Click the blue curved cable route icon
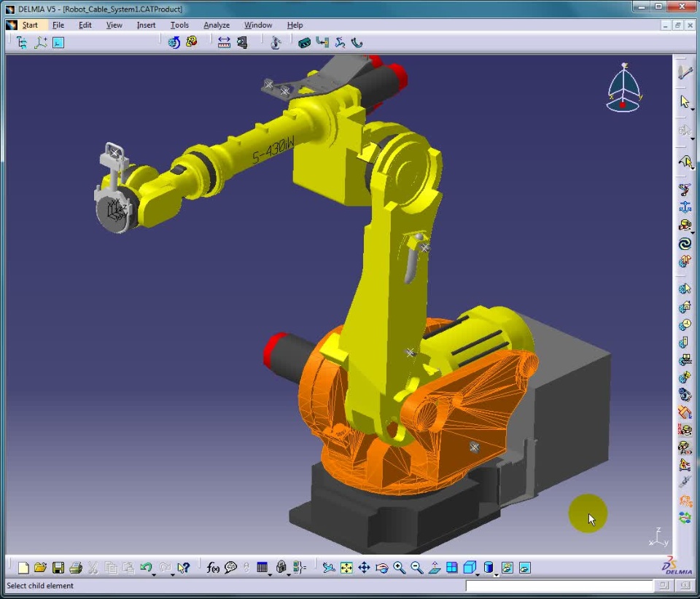Image resolution: width=700 pixels, height=599 pixels. point(341,42)
